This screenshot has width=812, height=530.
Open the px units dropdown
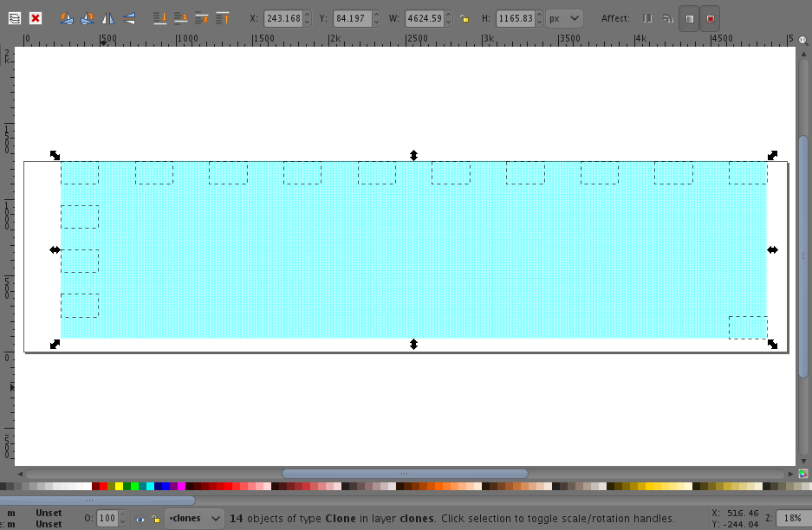tap(563, 17)
